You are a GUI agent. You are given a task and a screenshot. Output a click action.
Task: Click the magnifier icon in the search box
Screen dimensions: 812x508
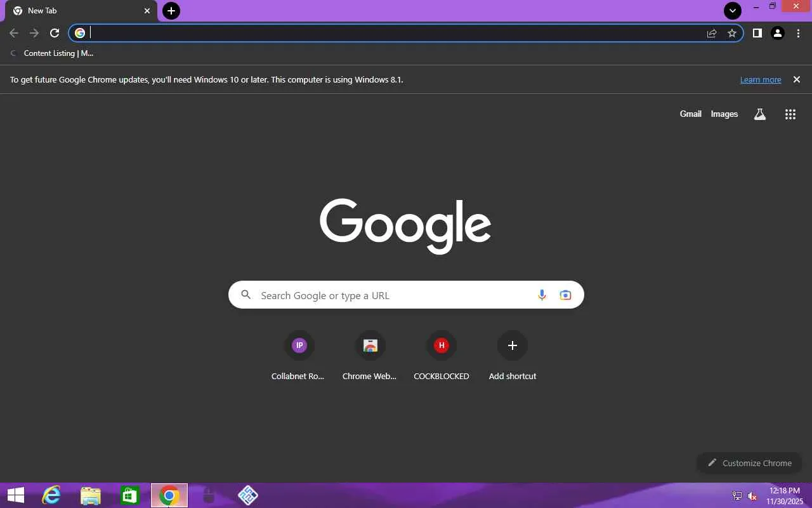coord(246,295)
